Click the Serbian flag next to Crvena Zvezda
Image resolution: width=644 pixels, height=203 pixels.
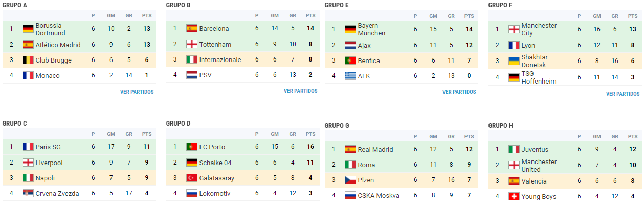(28, 193)
